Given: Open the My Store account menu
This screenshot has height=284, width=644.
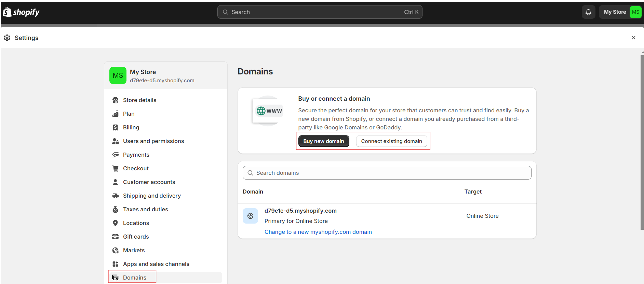Looking at the screenshot, I should click(620, 12).
